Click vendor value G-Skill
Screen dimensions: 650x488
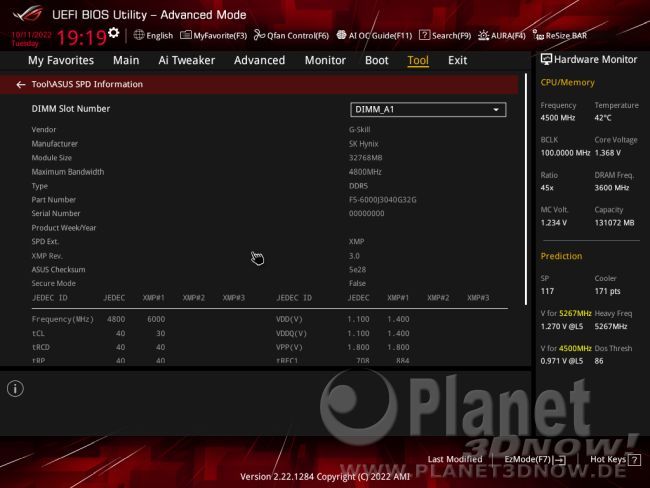click(x=359, y=129)
